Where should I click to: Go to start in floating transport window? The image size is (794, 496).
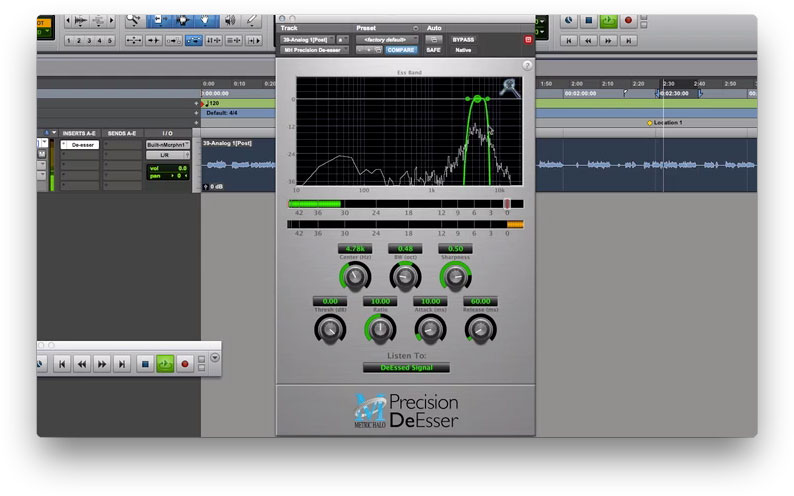click(x=62, y=364)
